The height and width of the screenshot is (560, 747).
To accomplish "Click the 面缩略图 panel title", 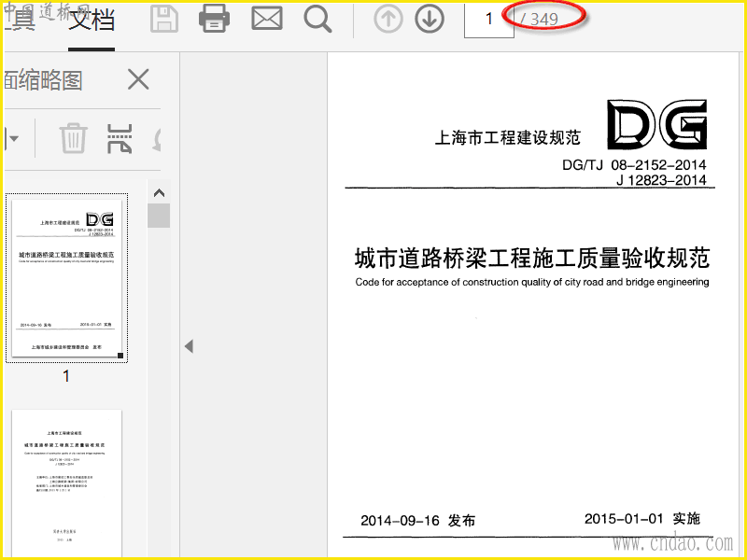I will [43, 80].
